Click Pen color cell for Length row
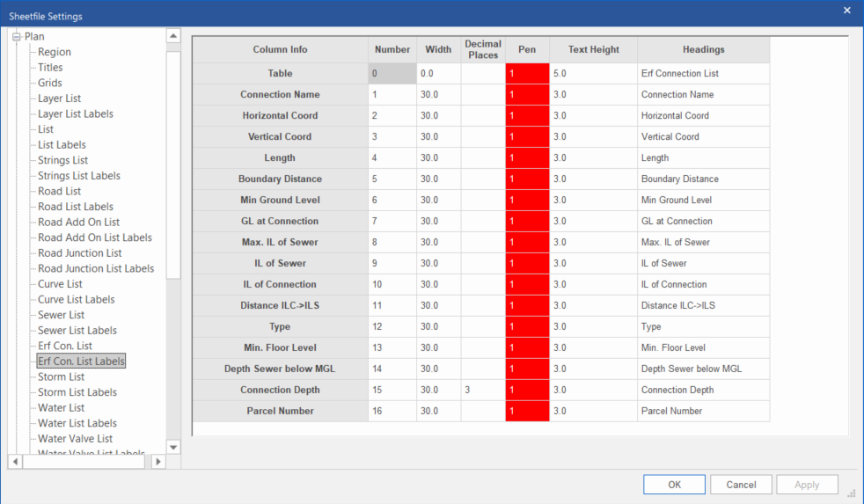Image resolution: width=864 pixels, height=504 pixels. click(x=527, y=158)
